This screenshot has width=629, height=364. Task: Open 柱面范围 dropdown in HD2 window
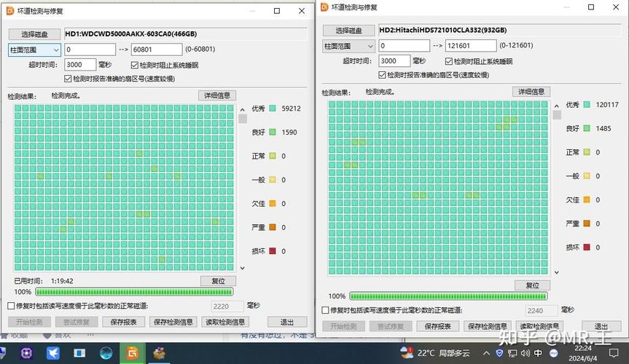pyautogui.click(x=348, y=46)
